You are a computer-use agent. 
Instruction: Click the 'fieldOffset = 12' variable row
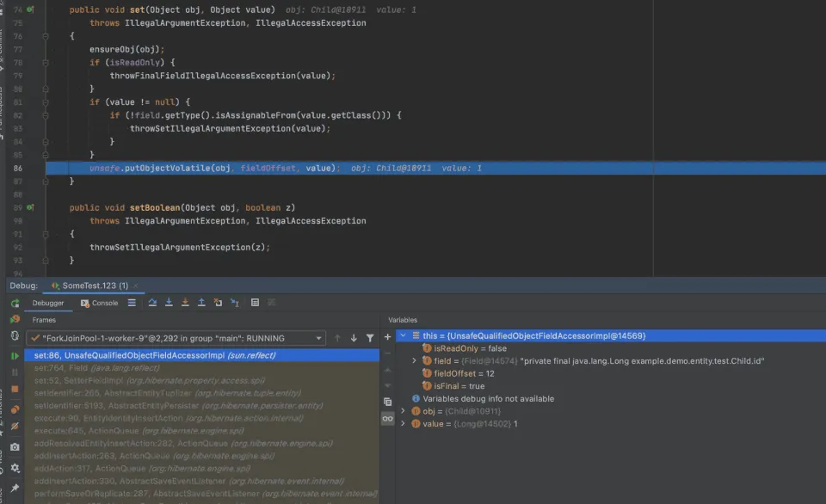pyautogui.click(x=611, y=373)
